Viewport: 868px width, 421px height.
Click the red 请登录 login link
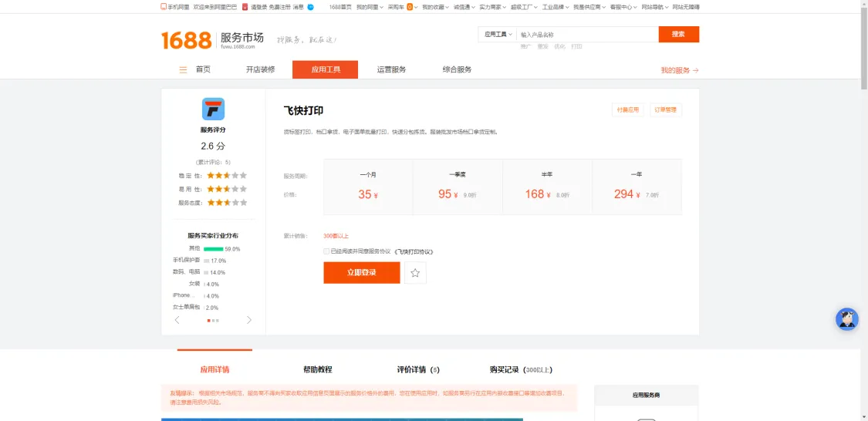(258, 7)
